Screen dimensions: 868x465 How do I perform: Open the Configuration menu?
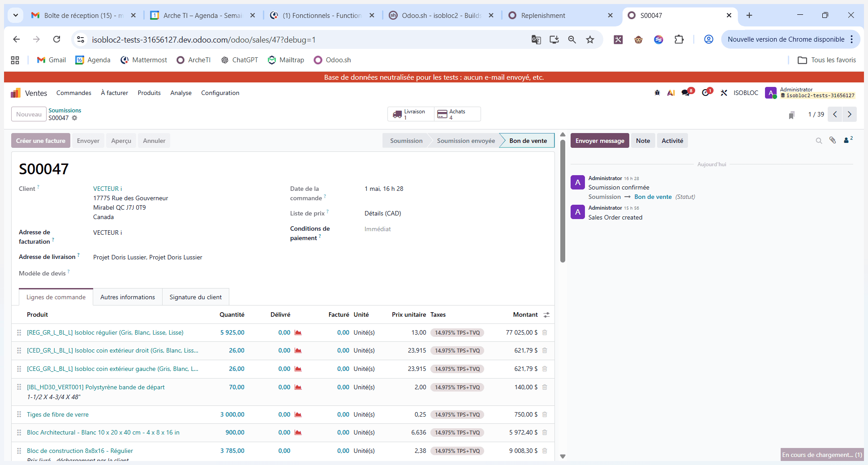(220, 93)
